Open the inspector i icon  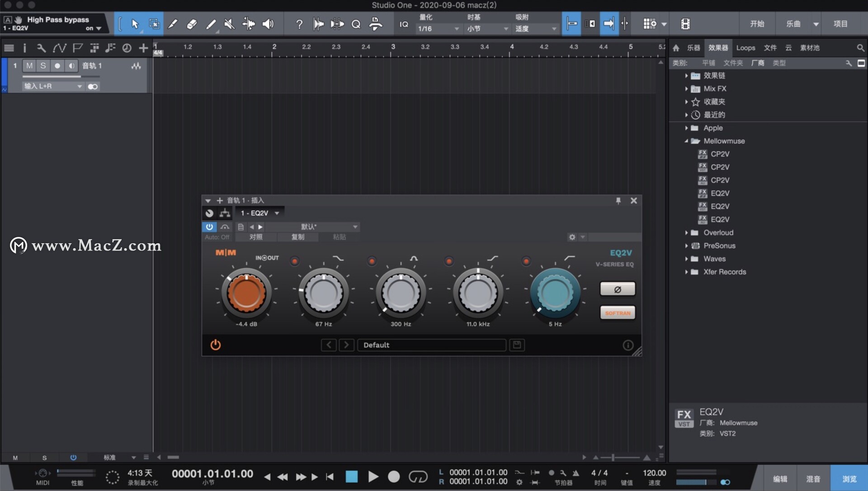(x=24, y=47)
